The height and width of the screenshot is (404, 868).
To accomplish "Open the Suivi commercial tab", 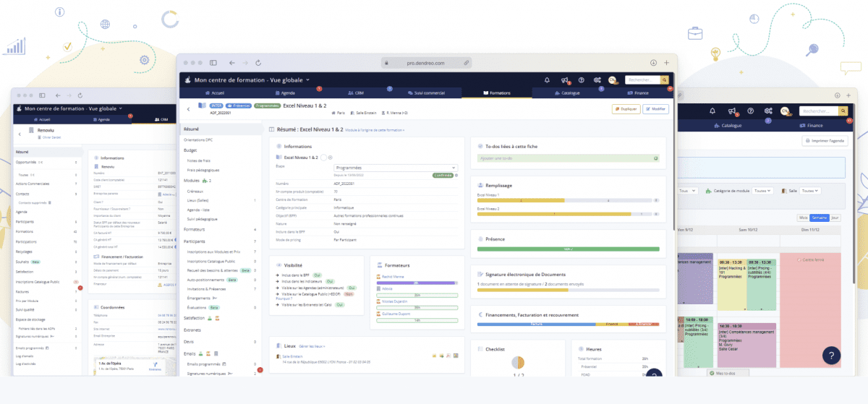I will click(425, 93).
